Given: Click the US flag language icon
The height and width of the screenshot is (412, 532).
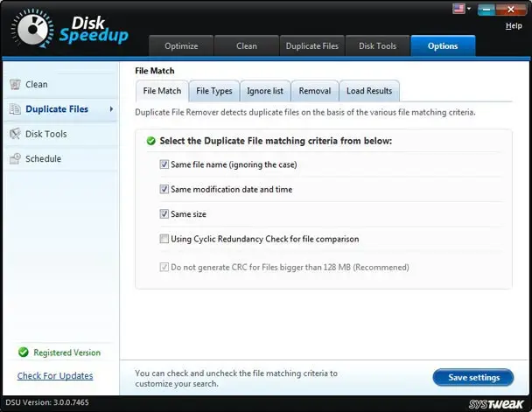Looking at the screenshot, I should pos(458,9).
